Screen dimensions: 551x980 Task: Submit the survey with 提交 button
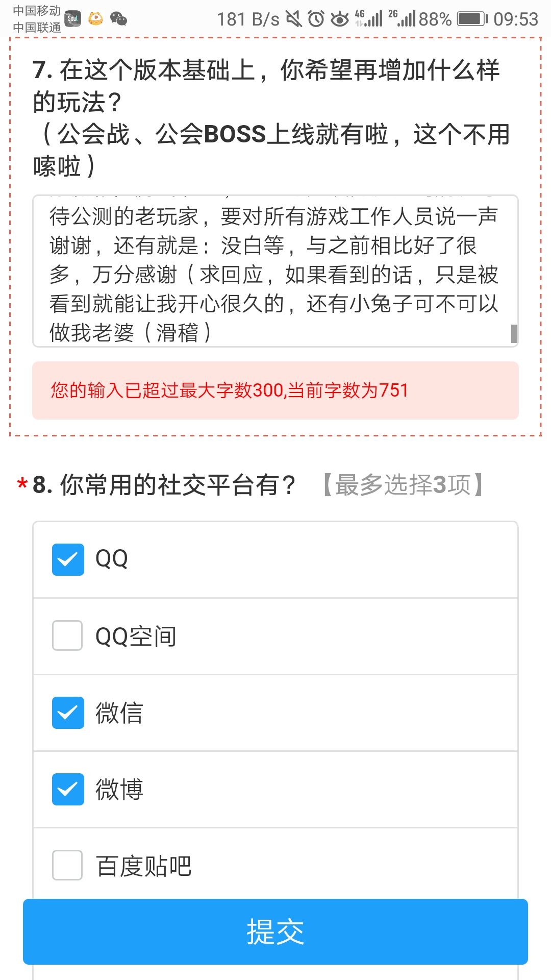[275, 932]
